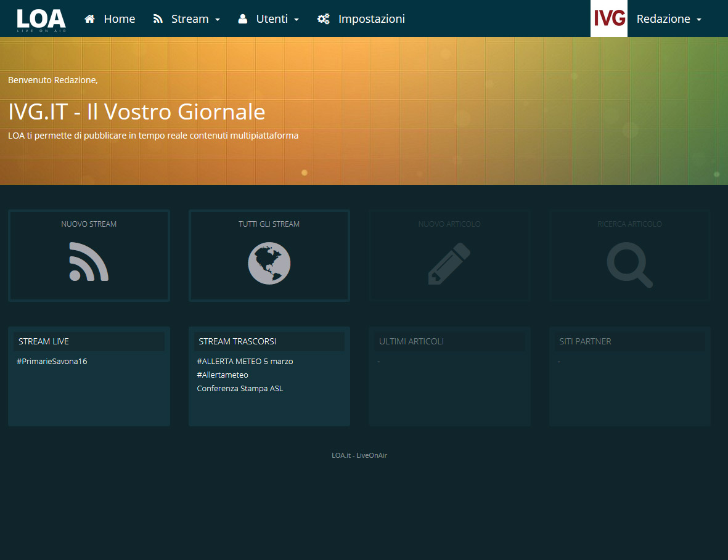Screen dimensions: 728x560
Task: Open the #ALLERTA METEO 5 marzo stream
Action: [245, 362]
